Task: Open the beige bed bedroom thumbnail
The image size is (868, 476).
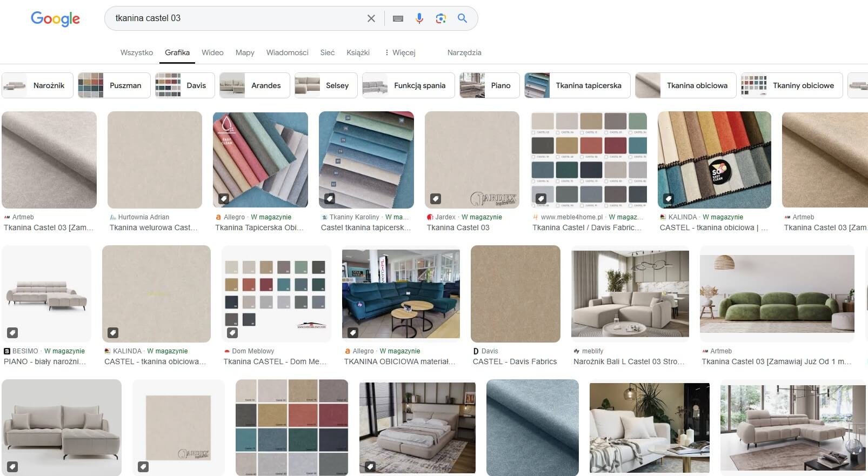Action: 417,427
